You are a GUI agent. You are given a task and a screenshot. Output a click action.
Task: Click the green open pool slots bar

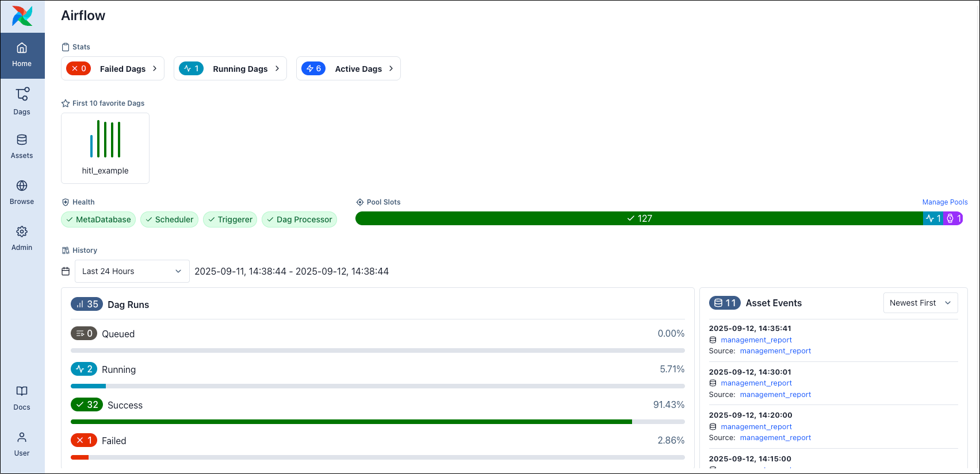(638, 218)
